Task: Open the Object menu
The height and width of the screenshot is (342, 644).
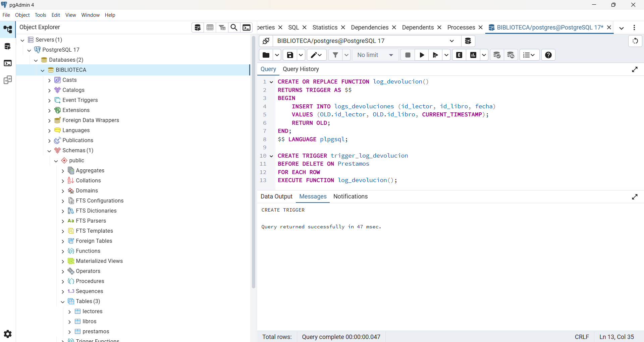Action: point(22,15)
